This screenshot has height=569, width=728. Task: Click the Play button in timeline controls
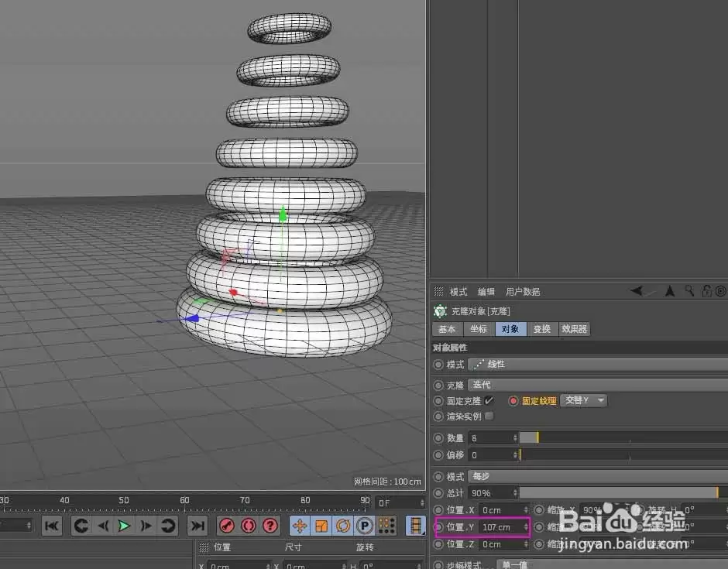pos(124,526)
